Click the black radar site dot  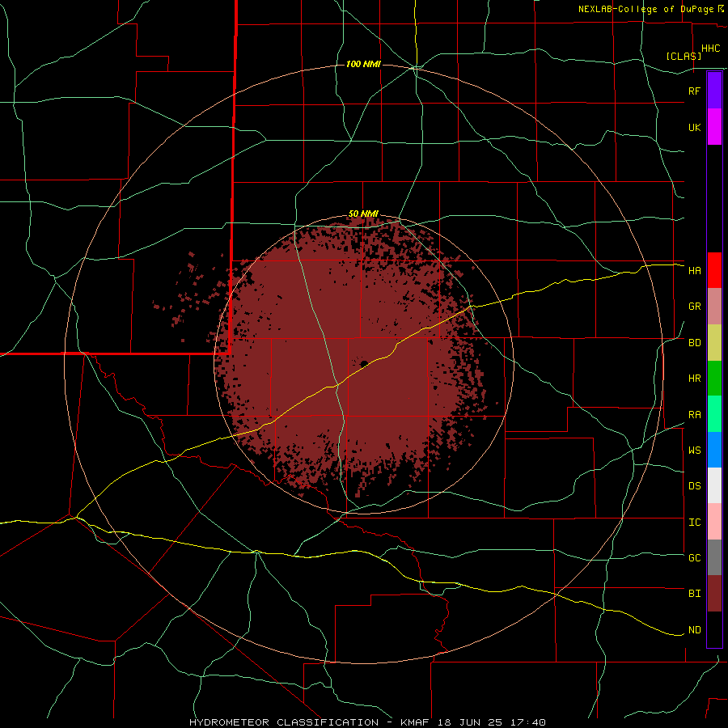coord(365,363)
